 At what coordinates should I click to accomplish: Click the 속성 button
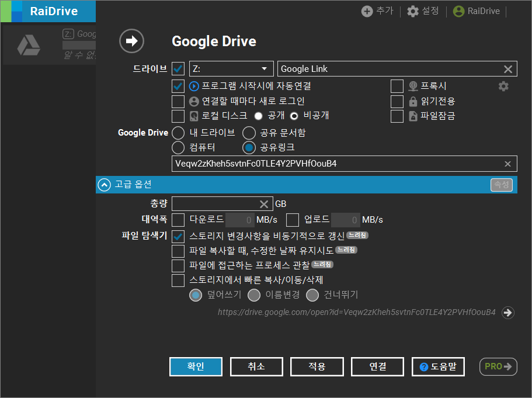[x=502, y=185]
